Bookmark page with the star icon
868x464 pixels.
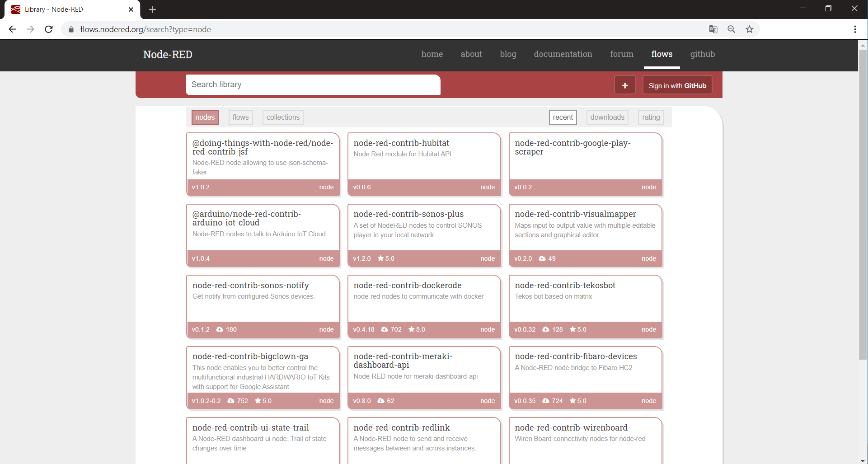(750, 29)
